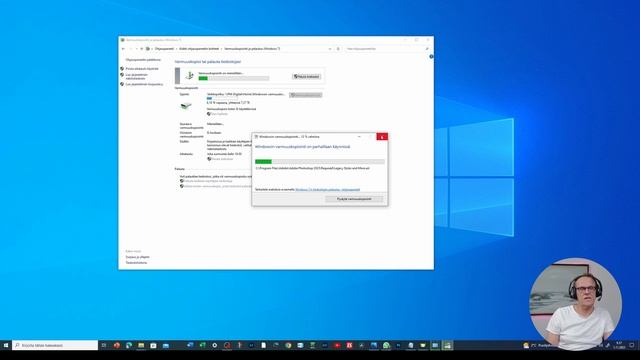This screenshot has height=360, width=640.
Task: Click heading 'Varmuuskopioi tai palauta tiedostojasi'
Action: pos(208,62)
